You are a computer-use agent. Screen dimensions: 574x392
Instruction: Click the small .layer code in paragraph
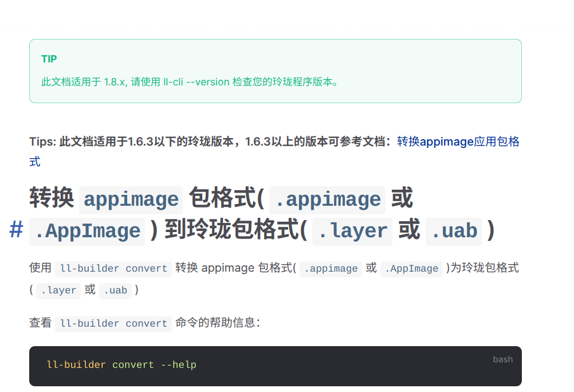(58, 291)
